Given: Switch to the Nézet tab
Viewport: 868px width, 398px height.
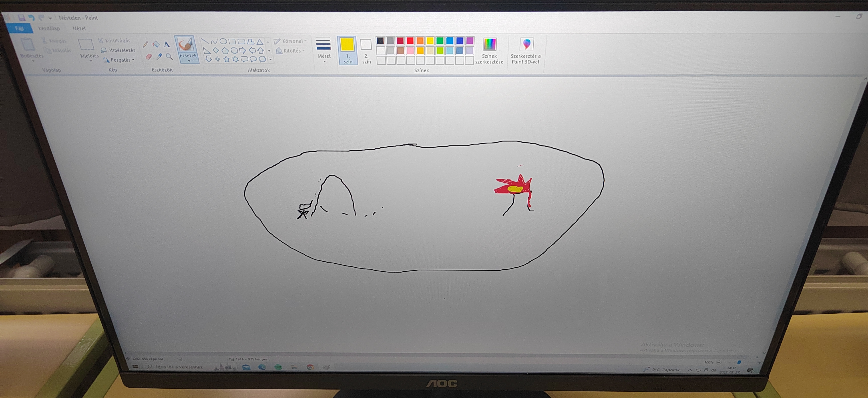Looking at the screenshot, I should coord(79,29).
